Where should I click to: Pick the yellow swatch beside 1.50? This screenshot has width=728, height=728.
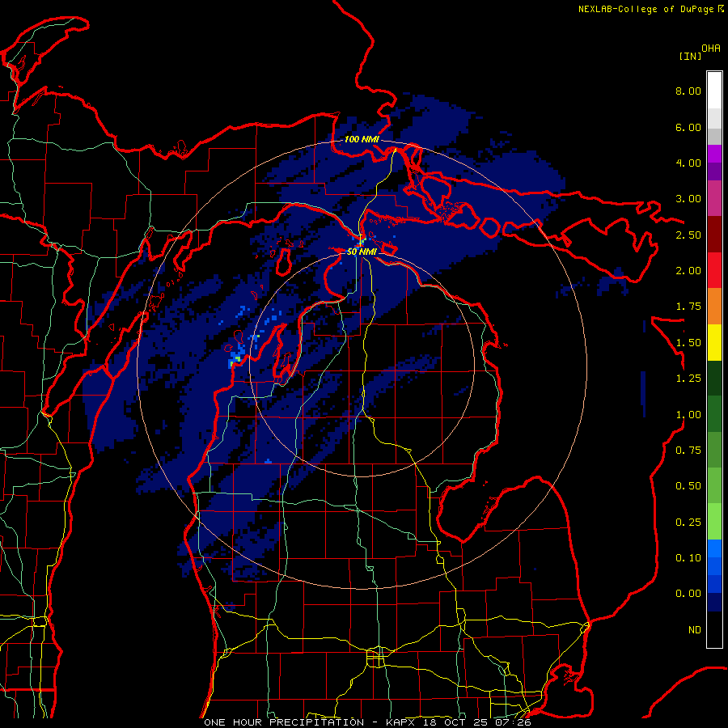(x=714, y=342)
